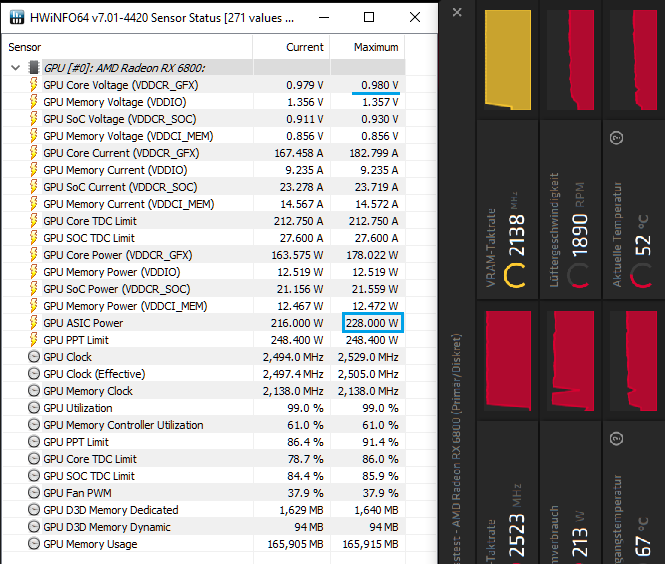Image resolution: width=665 pixels, height=564 pixels.
Task: Click the Current column header
Action: [x=291, y=47]
